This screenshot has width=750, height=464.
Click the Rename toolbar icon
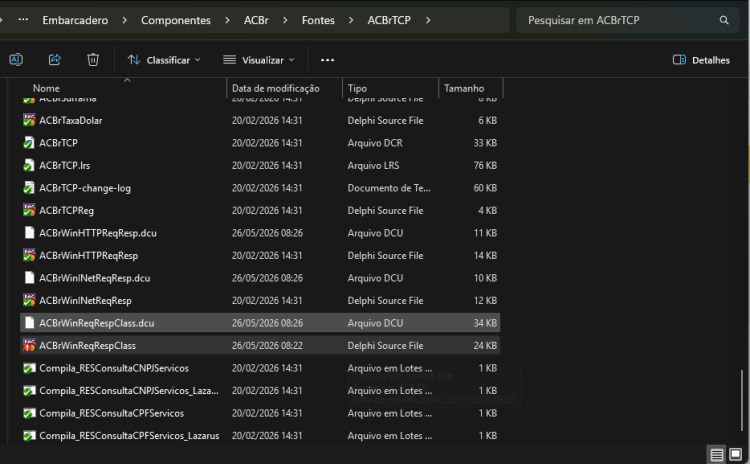click(16, 60)
